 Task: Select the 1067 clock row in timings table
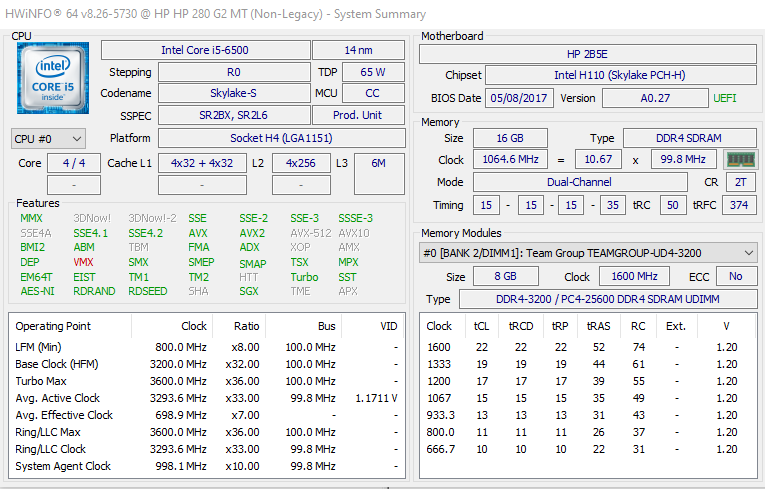[x=588, y=398]
